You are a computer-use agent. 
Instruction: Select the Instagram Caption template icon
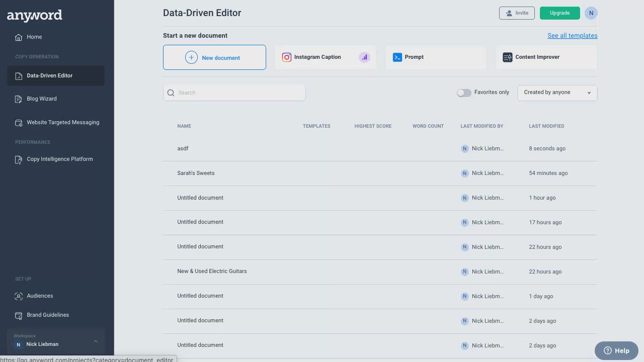[287, 57]
